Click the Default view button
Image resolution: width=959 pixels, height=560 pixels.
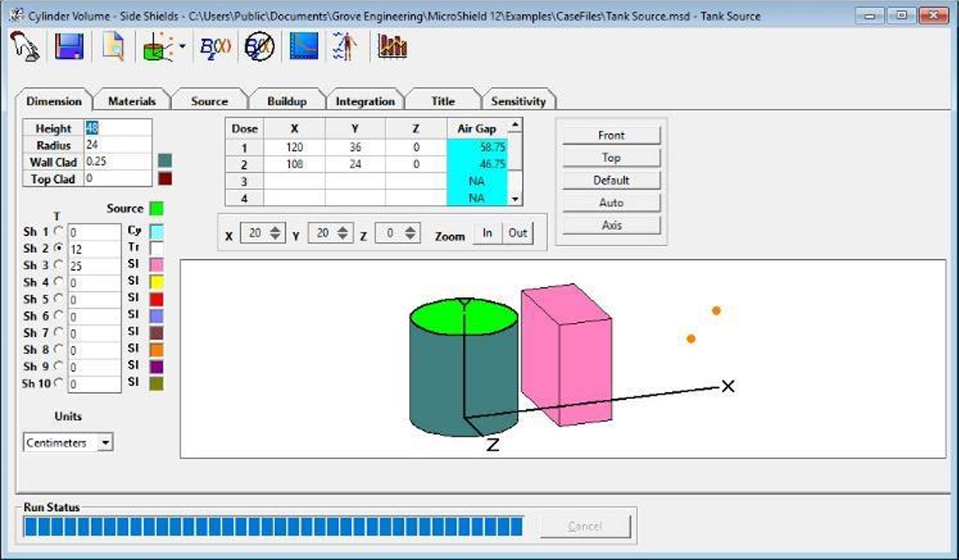click(611, 180)
